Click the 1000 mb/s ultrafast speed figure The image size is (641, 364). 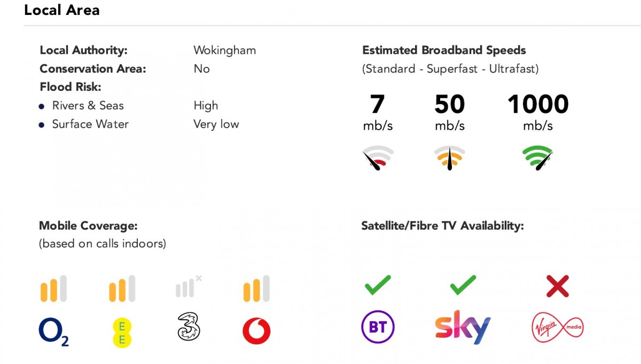(537, 105)
